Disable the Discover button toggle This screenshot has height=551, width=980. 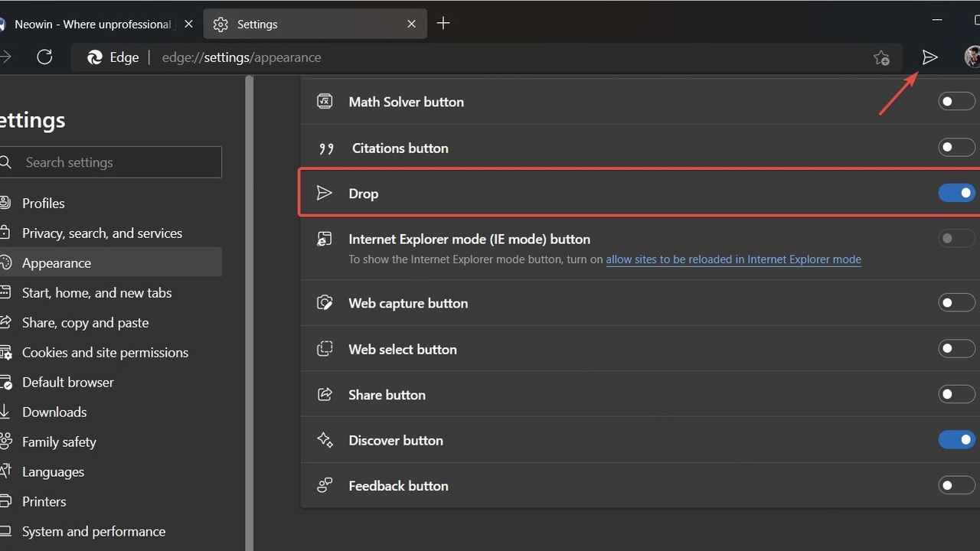(x=956, y=440)
